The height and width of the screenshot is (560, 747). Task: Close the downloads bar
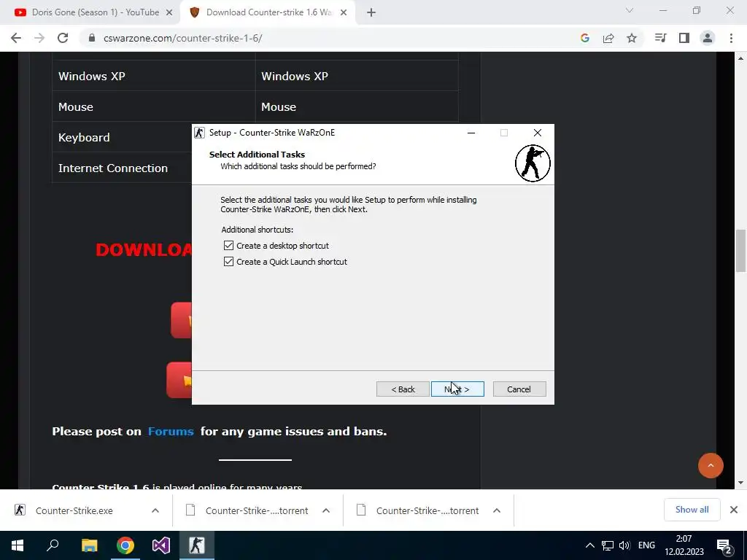[x=734, y=510]
